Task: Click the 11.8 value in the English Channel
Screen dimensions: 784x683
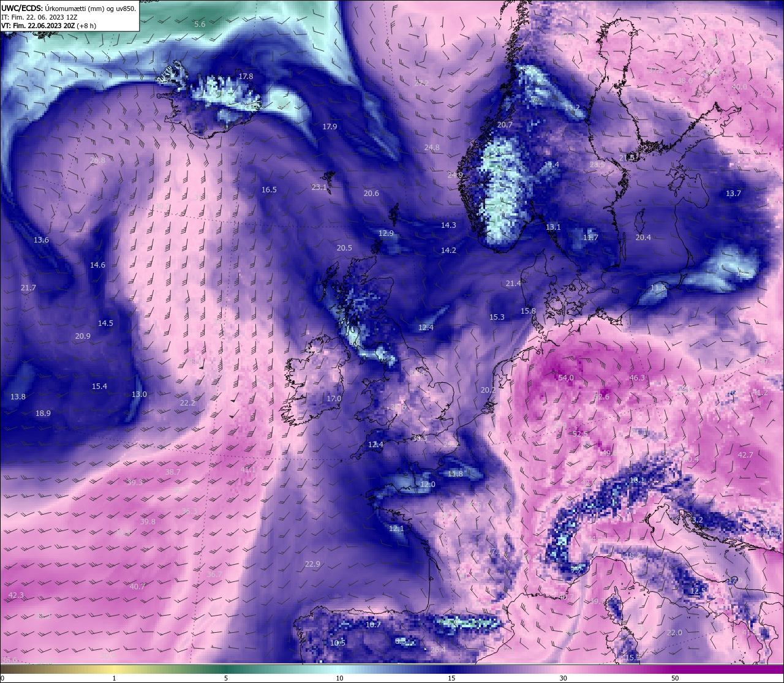Action: [455, 474]
